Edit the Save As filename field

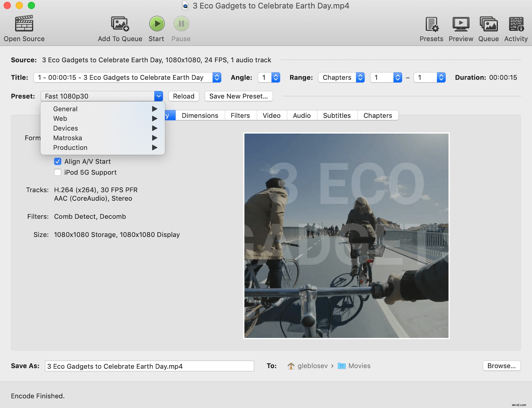pos(149,366)
